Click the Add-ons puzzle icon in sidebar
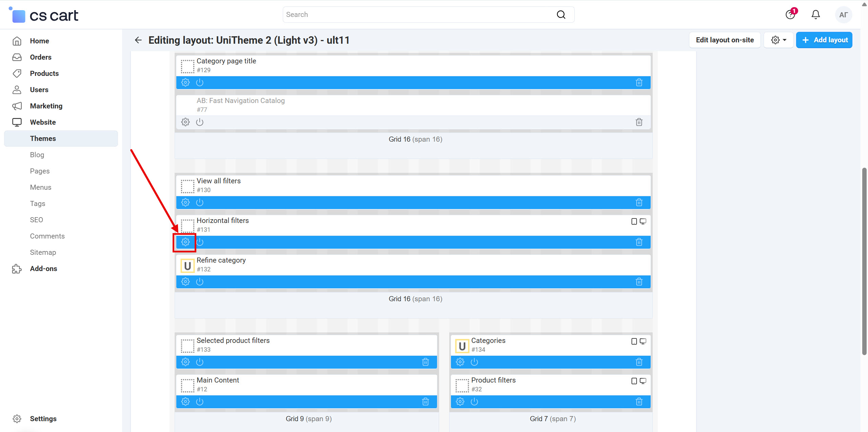Viewport: 868px width, 432px height. click(17, 269)
